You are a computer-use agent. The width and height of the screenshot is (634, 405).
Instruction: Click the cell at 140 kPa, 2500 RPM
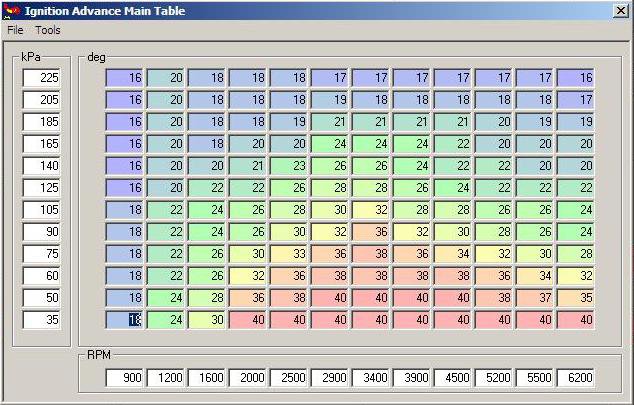(289, 166)
